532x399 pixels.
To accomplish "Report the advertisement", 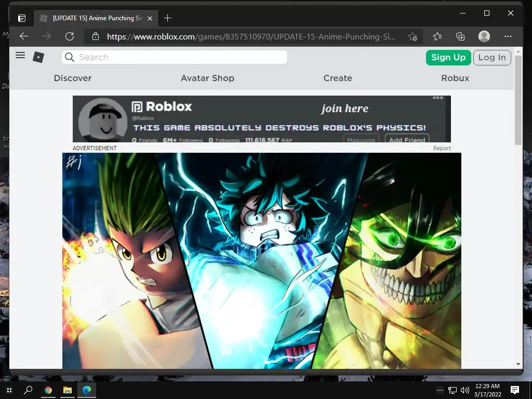I will pos(442,148).
